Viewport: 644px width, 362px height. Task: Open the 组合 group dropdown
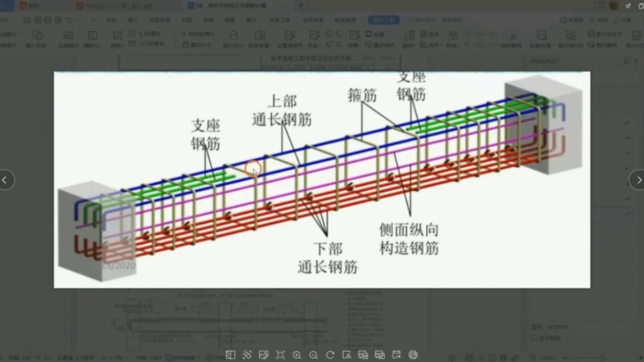click(x=432, y=34)
